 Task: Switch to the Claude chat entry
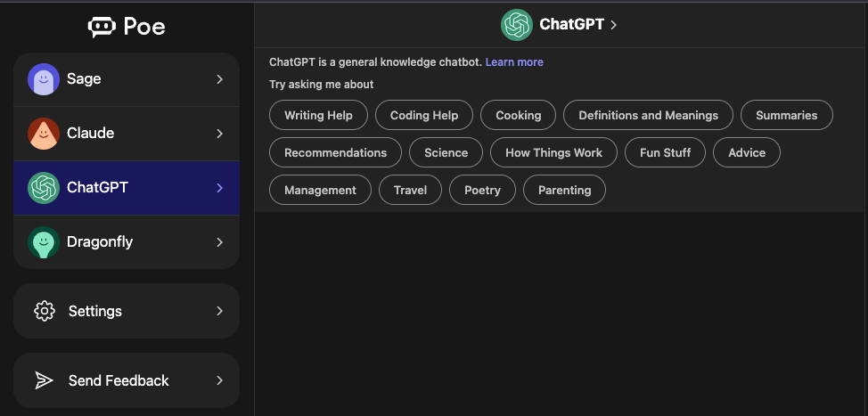click(x=127, y=134)
